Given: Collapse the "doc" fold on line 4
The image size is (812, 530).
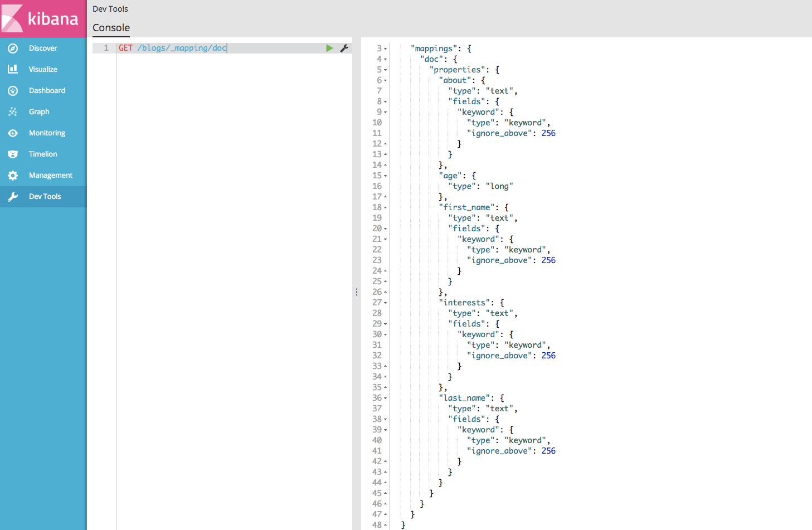Looking at the screenshot, I should (x=385, y=60).
